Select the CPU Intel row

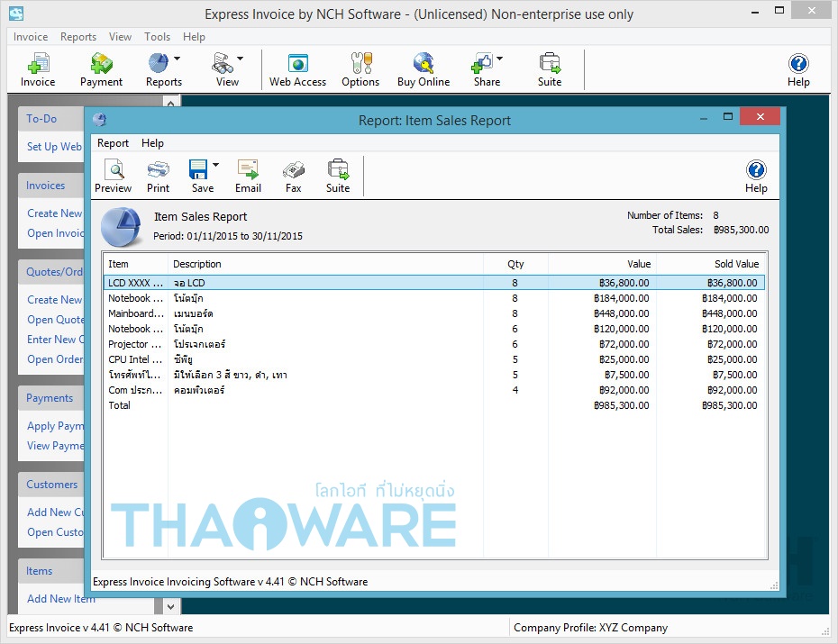pyautogui.click(x=434, y=359)
